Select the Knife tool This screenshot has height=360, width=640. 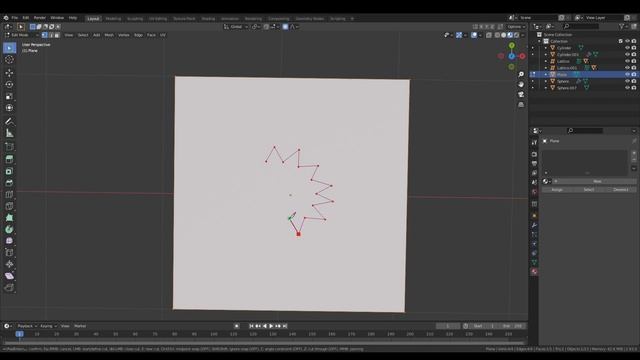9,206
